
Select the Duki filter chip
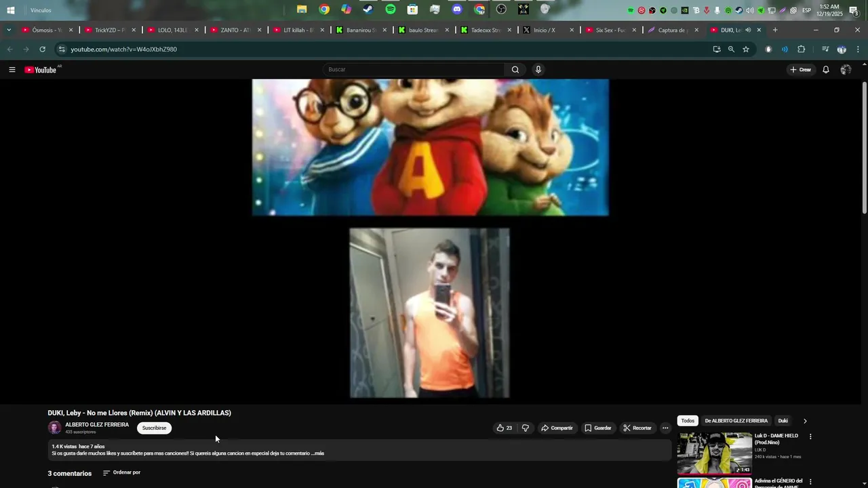click(783, 421)
